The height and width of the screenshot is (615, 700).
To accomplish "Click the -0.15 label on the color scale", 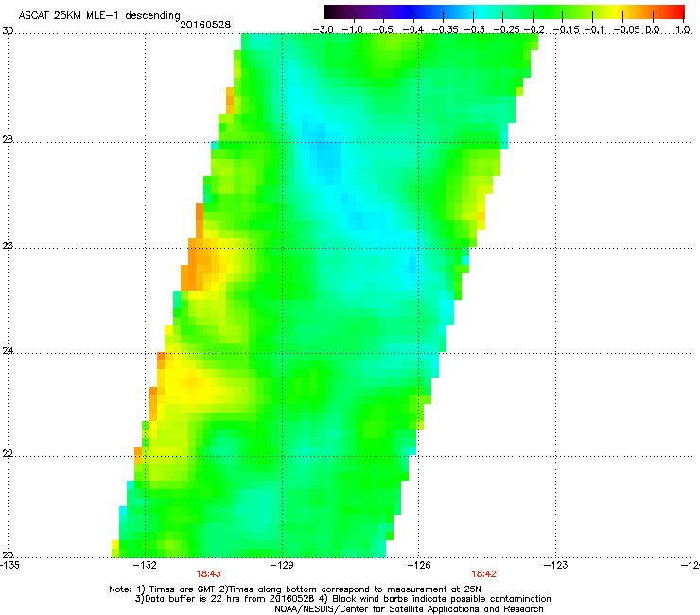I will pyautogui.click(x=566, y=30).
